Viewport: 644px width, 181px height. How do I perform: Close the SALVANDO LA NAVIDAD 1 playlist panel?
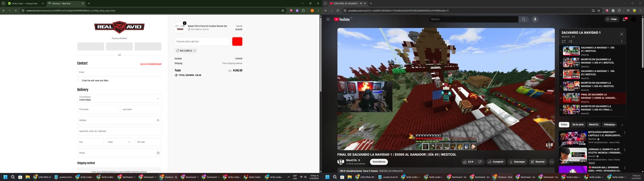621,34
